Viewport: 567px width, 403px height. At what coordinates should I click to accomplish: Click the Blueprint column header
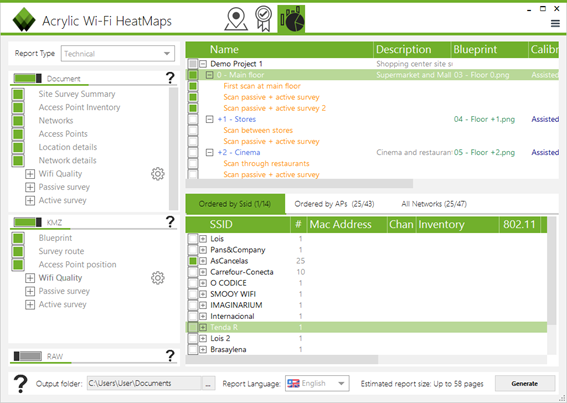490,50
